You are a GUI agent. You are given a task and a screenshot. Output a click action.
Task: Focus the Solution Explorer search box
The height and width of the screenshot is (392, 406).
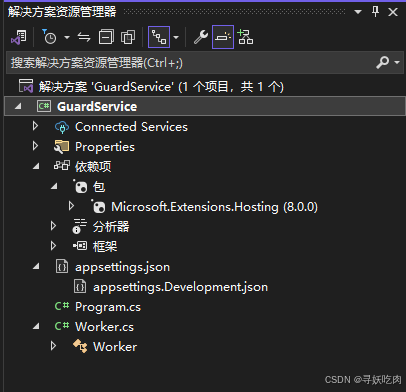tap(190, 63)
